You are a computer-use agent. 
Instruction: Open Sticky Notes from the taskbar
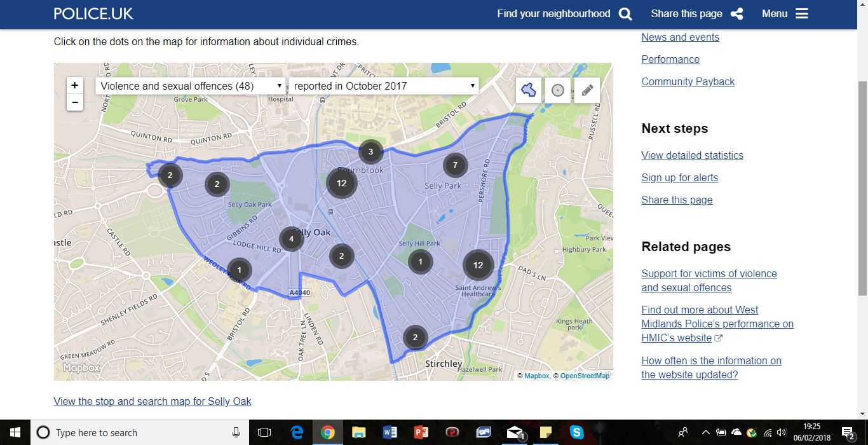546,432
